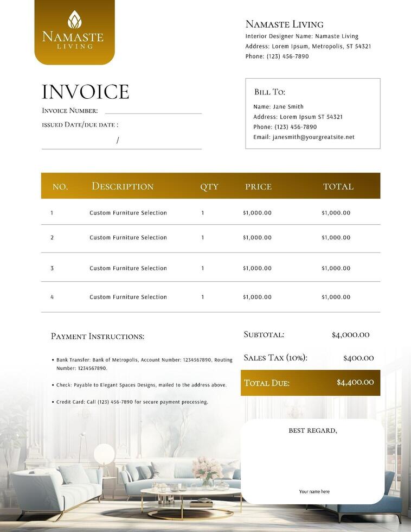
Task: Click the Namaste Living lotus logo icon
Action: (x=74, y=20)
